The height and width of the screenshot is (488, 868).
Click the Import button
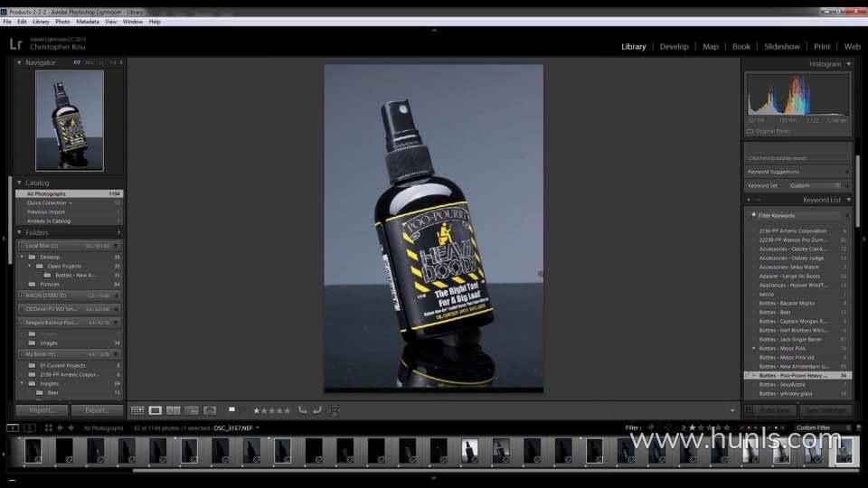[x=42, y=410]
